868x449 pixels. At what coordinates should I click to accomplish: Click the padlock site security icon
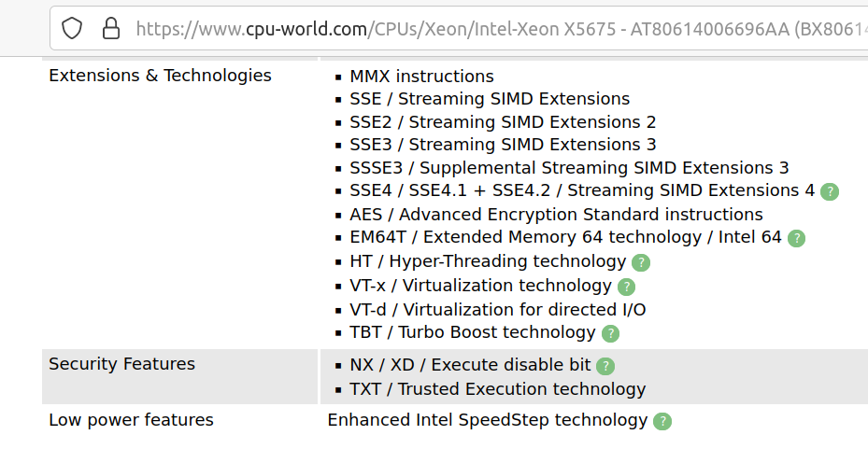pos(110,28)
